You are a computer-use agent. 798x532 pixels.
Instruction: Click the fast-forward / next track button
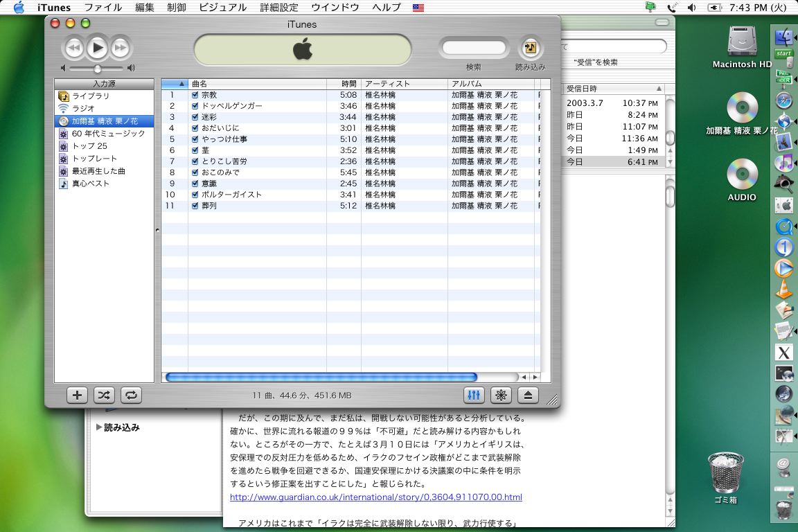(x=121, y=48)
